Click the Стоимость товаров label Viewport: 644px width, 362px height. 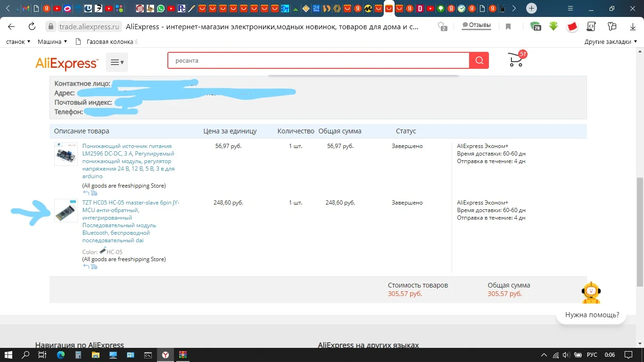pyautogui.click(x=418, y=285)
